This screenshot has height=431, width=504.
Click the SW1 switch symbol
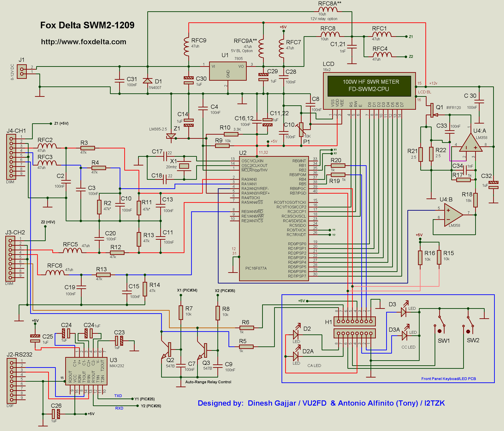(x=440, y=324)
